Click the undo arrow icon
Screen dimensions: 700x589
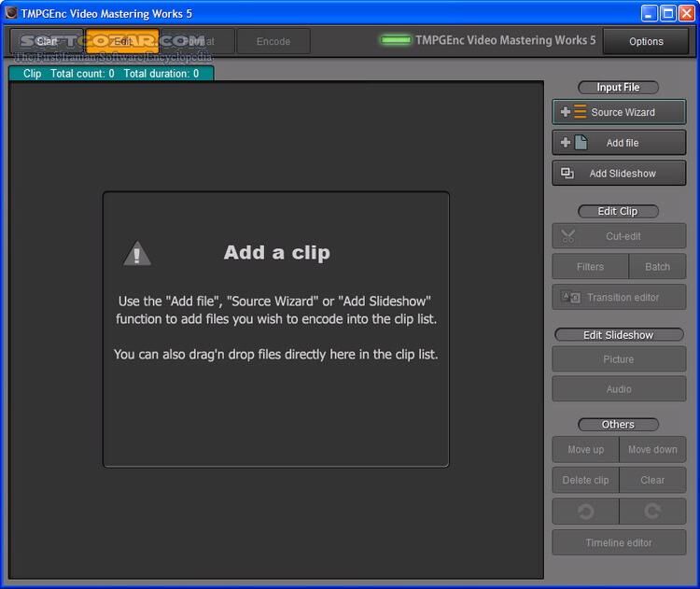click(x=586, y=512)
